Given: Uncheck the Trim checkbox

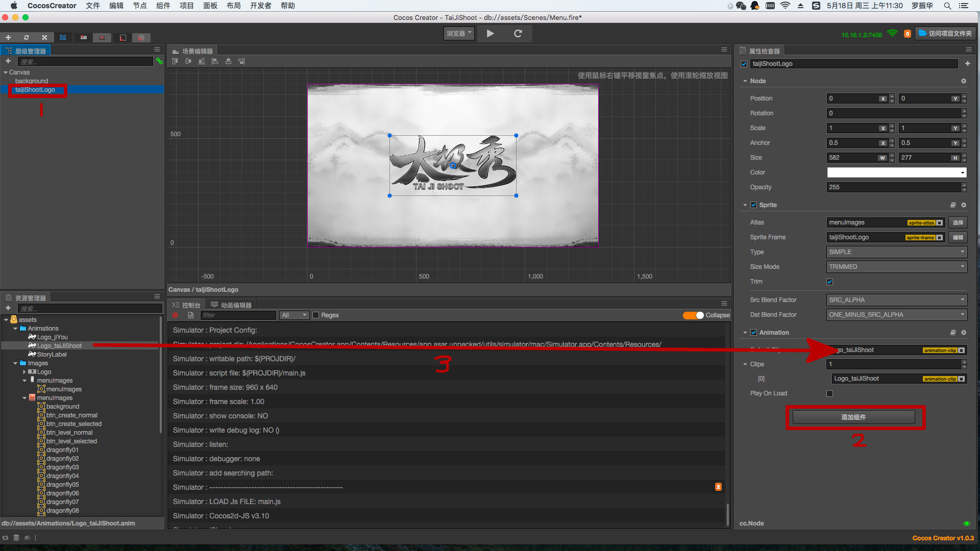Looking at the screenshot, I should tap(829, 282).
